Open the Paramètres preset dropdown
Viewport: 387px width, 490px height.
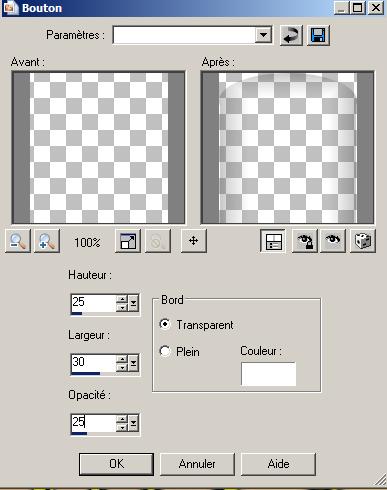click(x=264, y=35)
